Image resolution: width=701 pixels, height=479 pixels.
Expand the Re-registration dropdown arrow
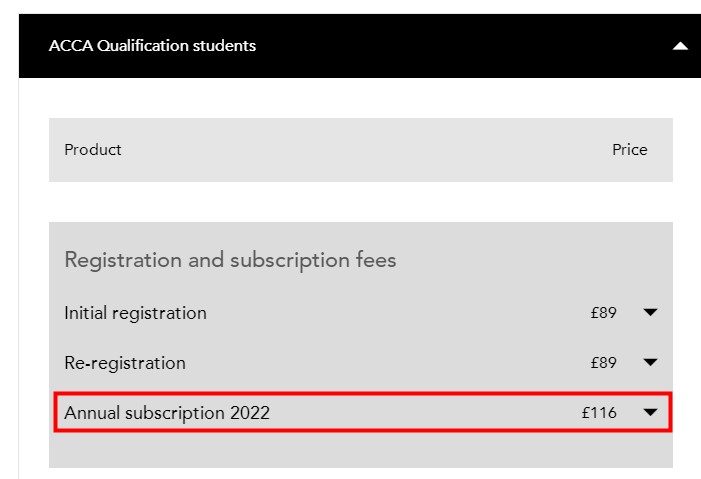(x=650, y=362)
